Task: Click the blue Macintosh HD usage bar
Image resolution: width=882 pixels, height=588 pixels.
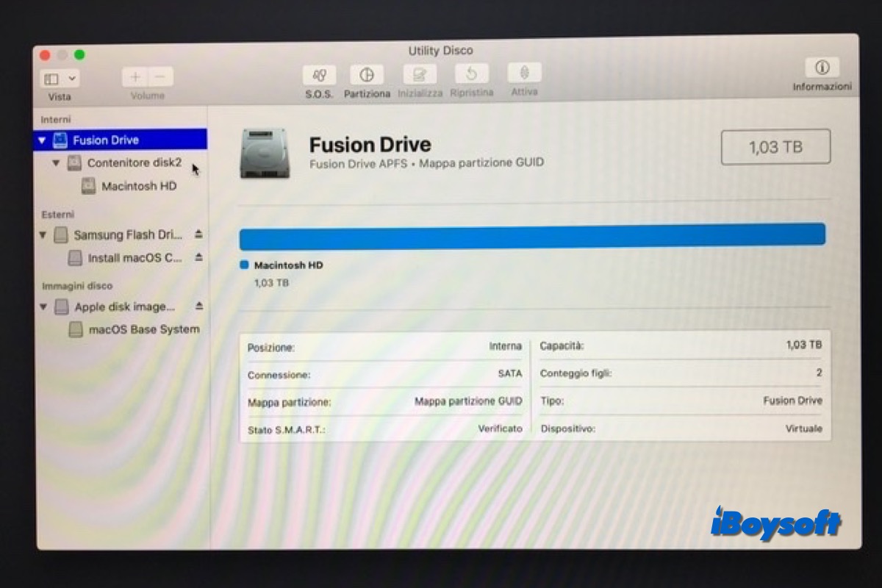Action: click(532, 234)
